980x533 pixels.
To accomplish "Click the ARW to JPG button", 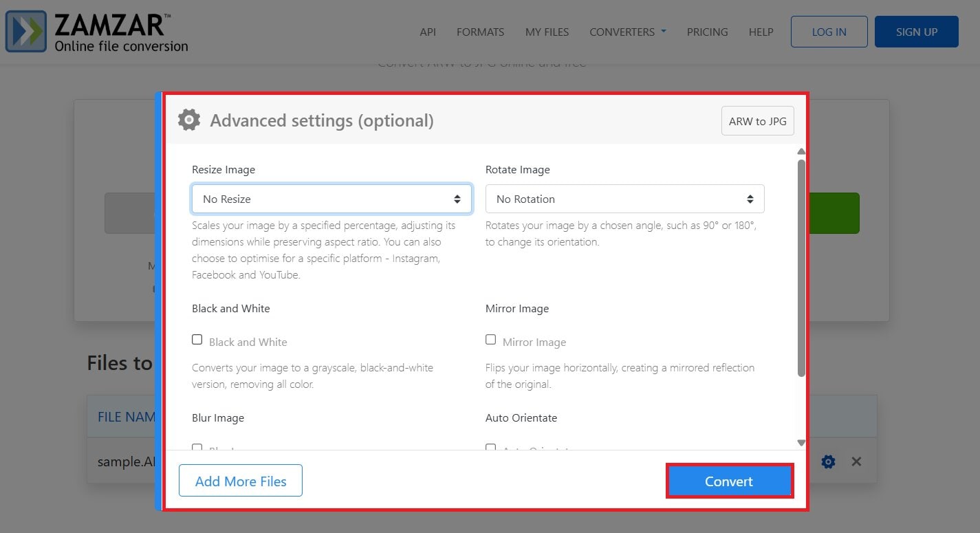I will point(757,121).
